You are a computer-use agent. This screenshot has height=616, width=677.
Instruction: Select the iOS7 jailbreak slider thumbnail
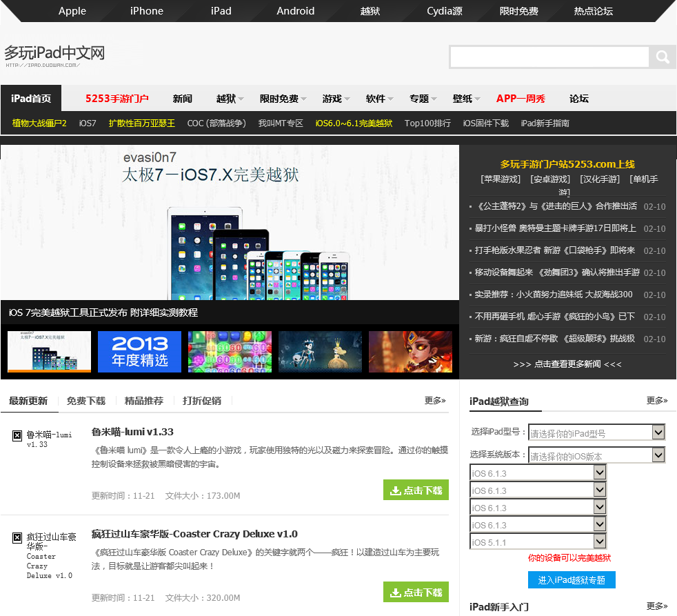tap(49, 352)
